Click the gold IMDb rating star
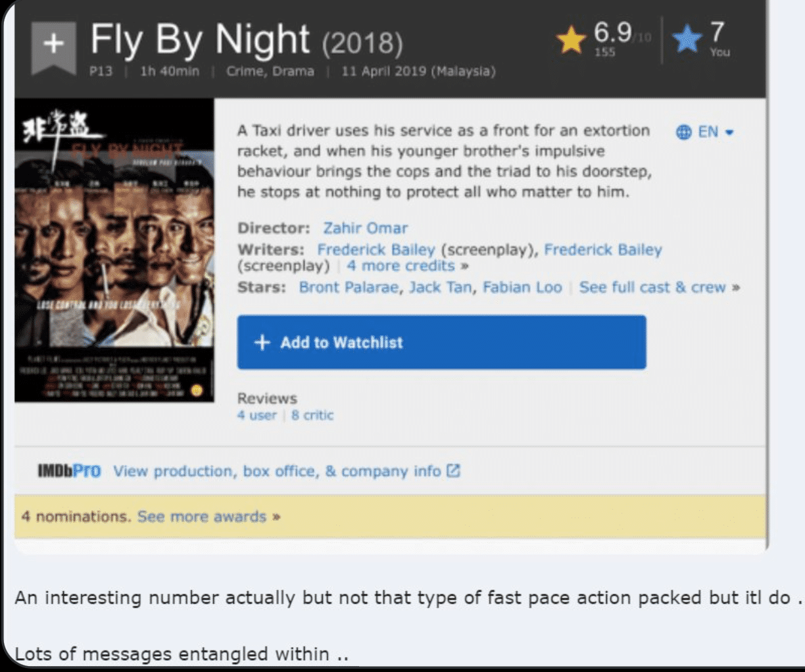This screenshot has height=672, width=805. (571, 40)
